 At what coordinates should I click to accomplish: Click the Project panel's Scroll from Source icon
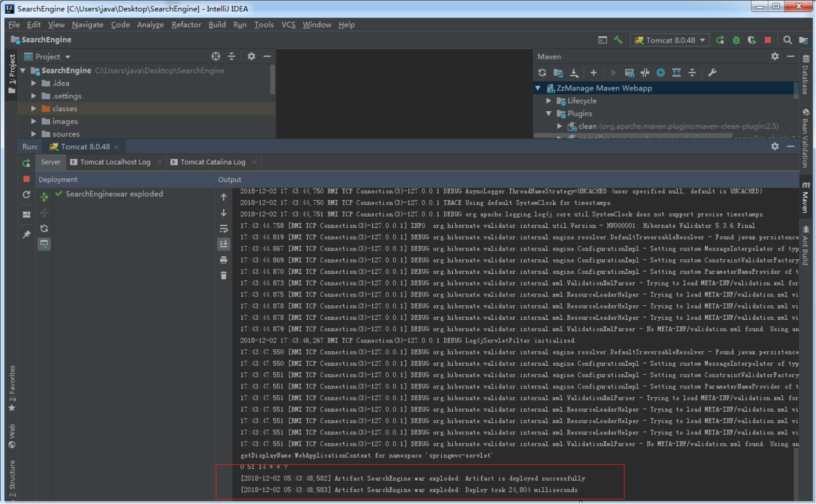tap(216, 57)
